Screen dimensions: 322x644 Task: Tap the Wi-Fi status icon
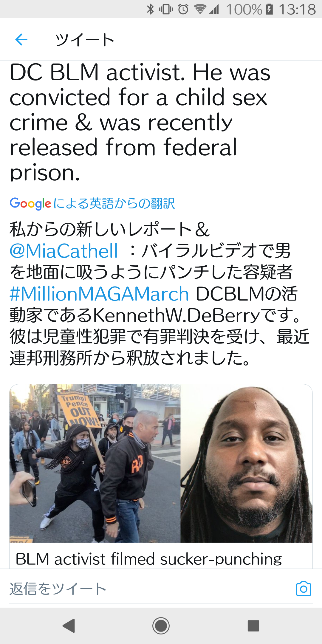tap(199, 9)
